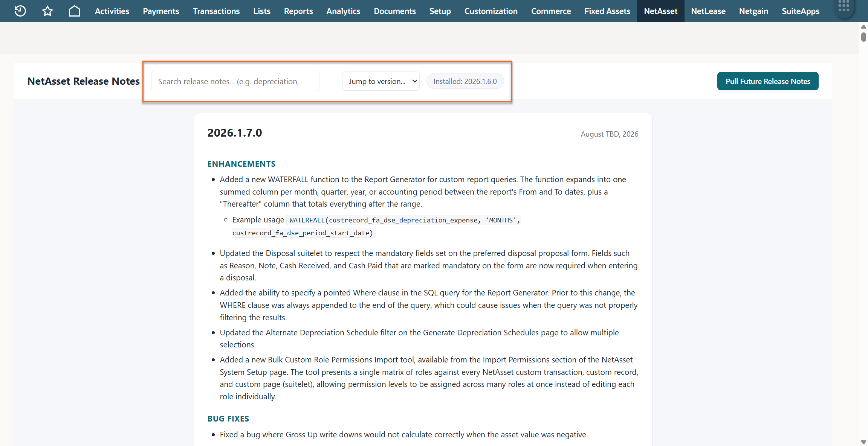Click the Disposal suitelet enhancement note
Viewport: 868px width, 446px height.
pyautogui.click(x=429, y=265)
